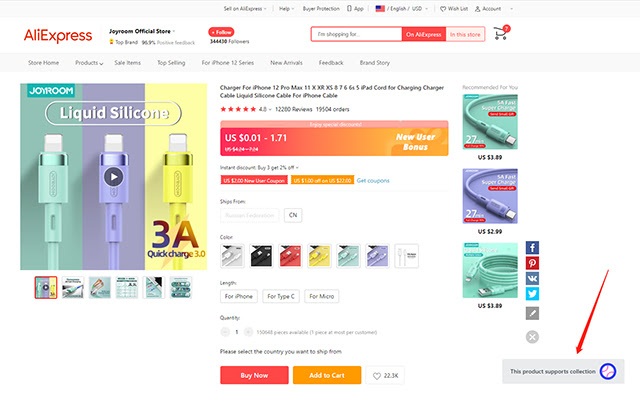Click the 'I'm shopping for' search field
This screenshot has width=640, height=400.
tap(355, 34)
